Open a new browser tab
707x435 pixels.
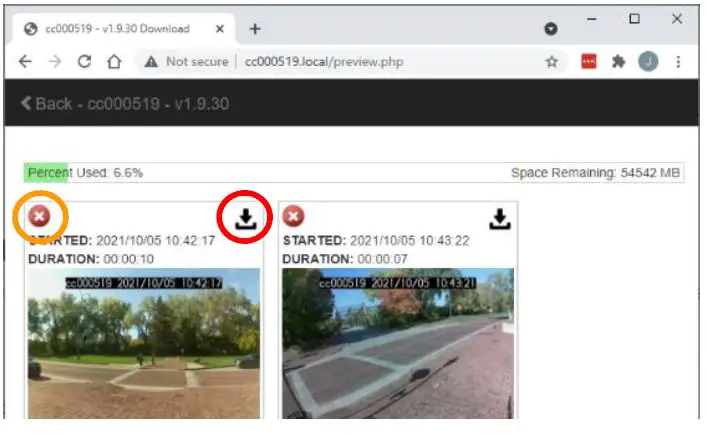(x=255, y=29)
